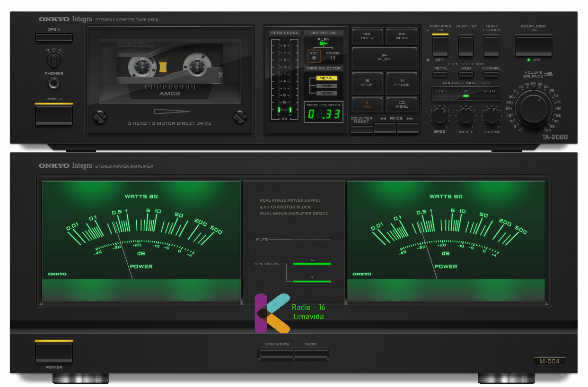Select the METAL tape type
The width and height of the screenshot is (588, 387).
(440, 75)
